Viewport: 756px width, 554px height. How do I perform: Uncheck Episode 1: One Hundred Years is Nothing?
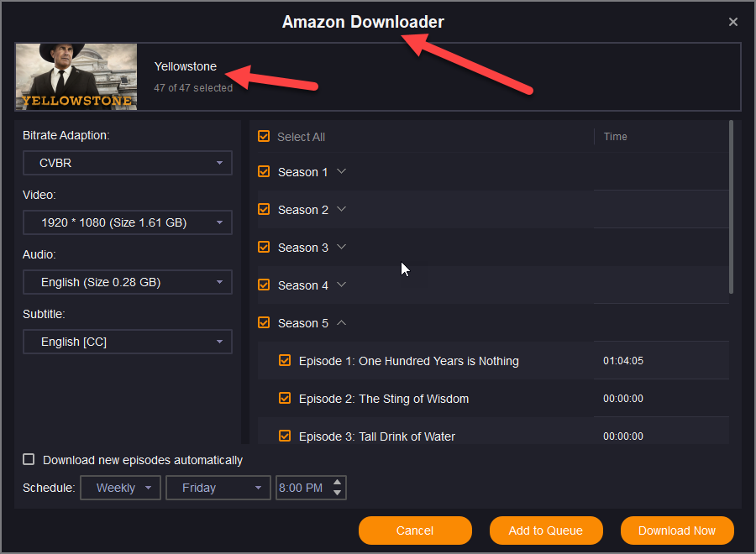[285, 360]
